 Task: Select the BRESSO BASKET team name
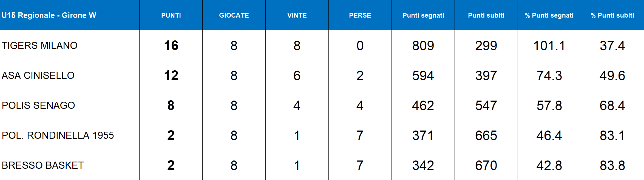[43, 165]
